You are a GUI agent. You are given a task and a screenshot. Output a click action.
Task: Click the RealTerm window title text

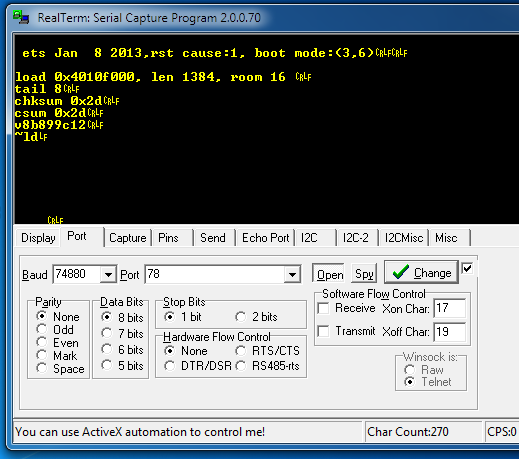point(149,18)
